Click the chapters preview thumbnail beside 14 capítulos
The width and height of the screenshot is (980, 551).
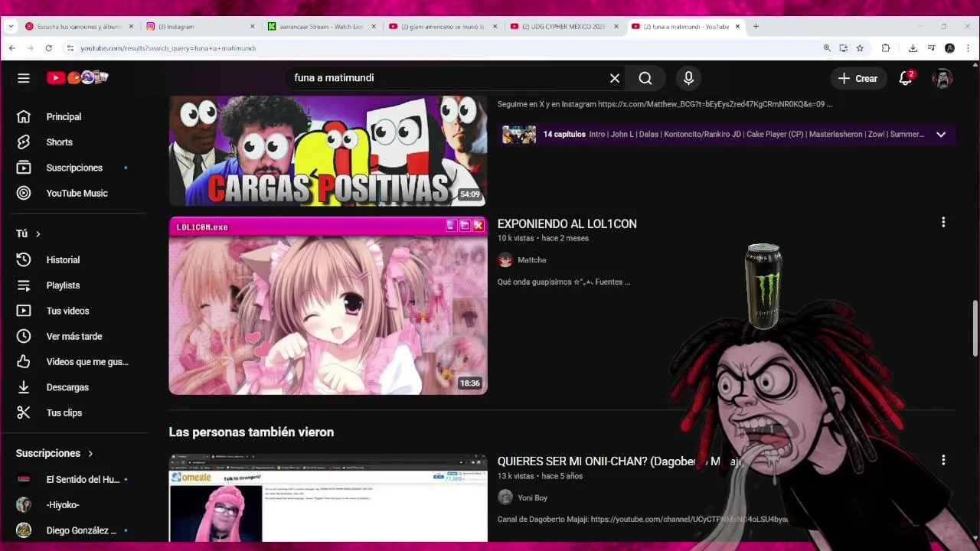(x=518, y=135)
